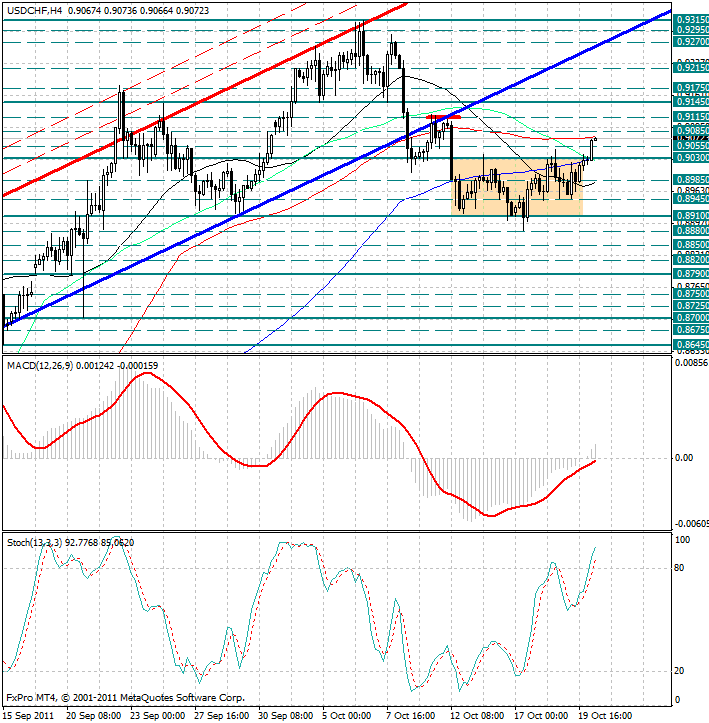
Task: Select the 20 Sep 08:00 time label
Action: coord(94,716)
